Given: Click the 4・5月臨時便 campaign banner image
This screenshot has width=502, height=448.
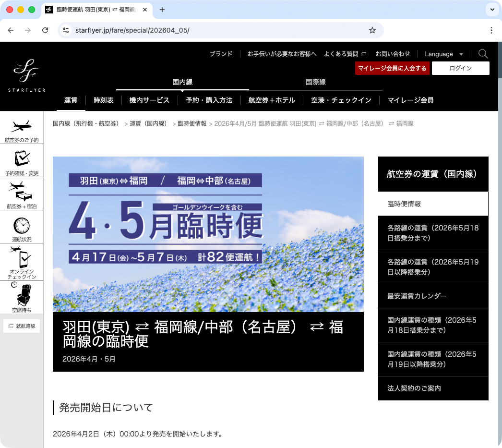Looking at the screenshot, I should [x=208, y=234].
